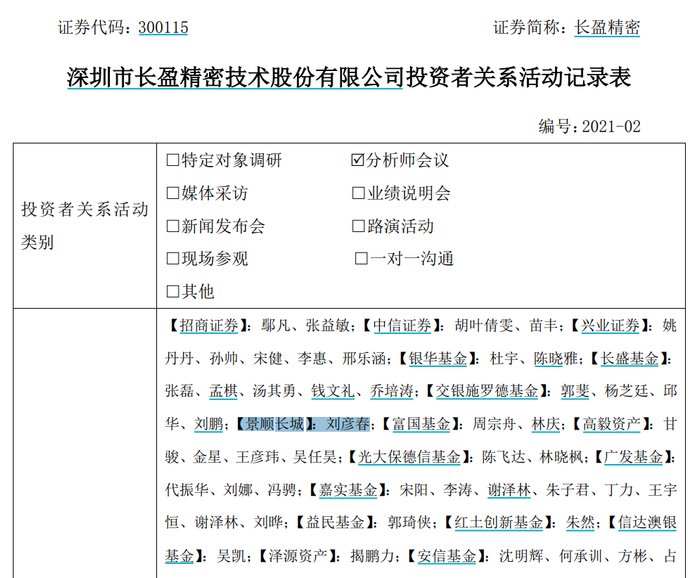This screenshot has width=700, height=578.
Task: Click the 益民基金 text
Action: coord(335,523)
